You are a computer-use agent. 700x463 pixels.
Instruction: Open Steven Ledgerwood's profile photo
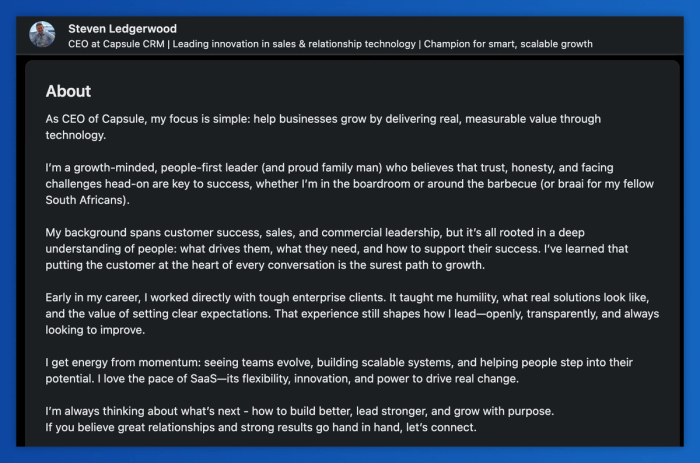coord(42,34)
